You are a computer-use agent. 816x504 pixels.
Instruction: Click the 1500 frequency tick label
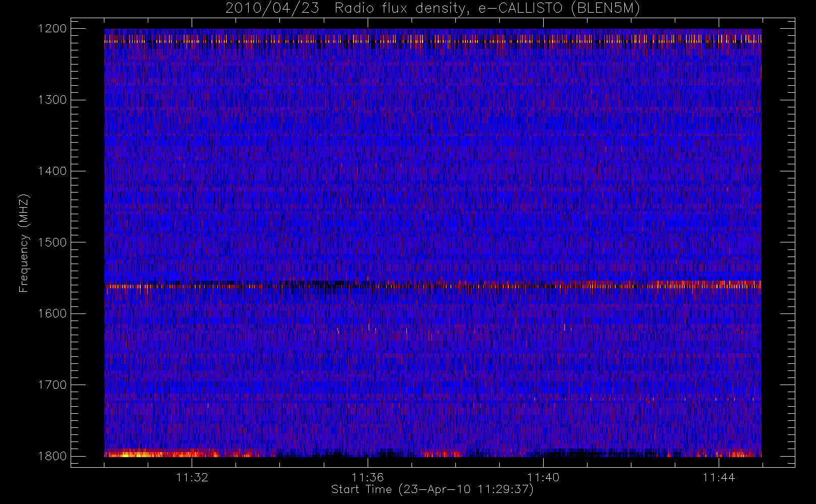pyautogui.click(x=52, y=242)
